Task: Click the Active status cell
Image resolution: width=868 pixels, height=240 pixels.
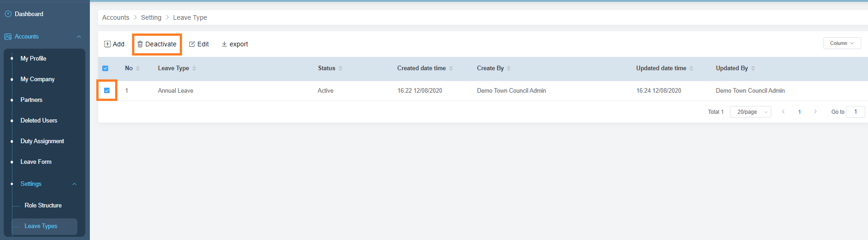Action: point(326,90)
